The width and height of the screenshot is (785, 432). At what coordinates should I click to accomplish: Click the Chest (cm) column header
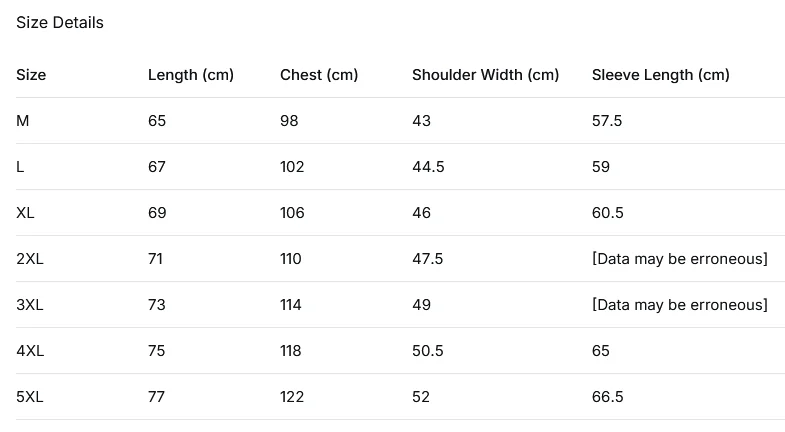pyautogui.click(x=318, y=75)
